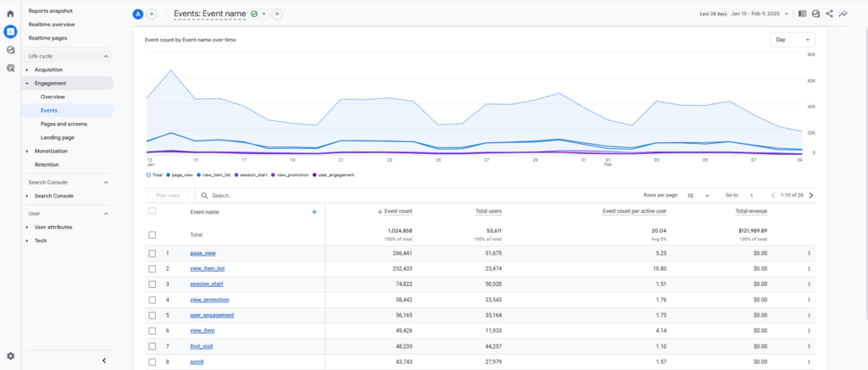This screenshot has height=370, width=868.
Task: Open the Advertising icon in left rail
Action: tap(10, 68)
